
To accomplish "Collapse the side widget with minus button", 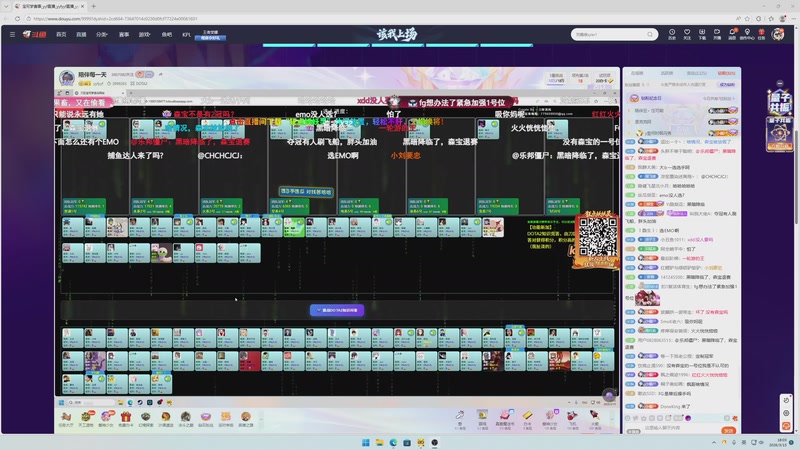I will 780,83.
